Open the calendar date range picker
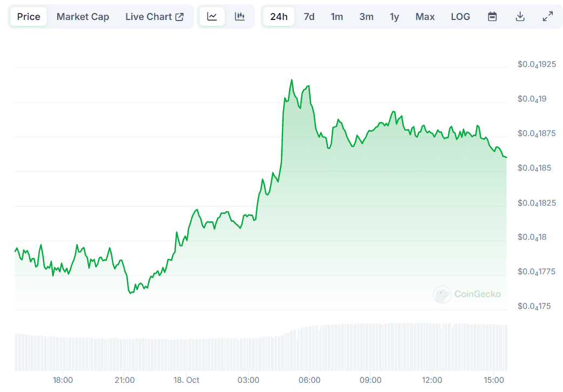Screen dimensions: 563x392 tap(492, 17)
